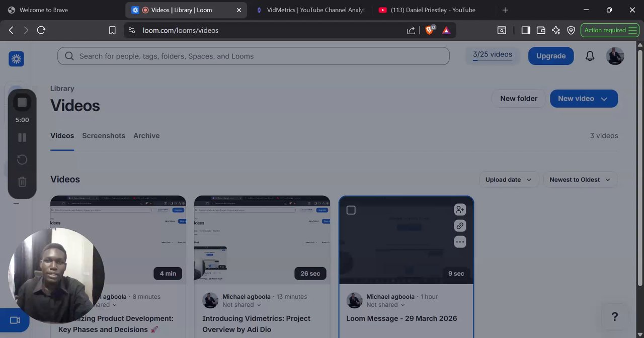The height and width of the screenshot is (338, 644).
Task: Click the search-tabs icon in the toolbar
Action: (502, 30)
